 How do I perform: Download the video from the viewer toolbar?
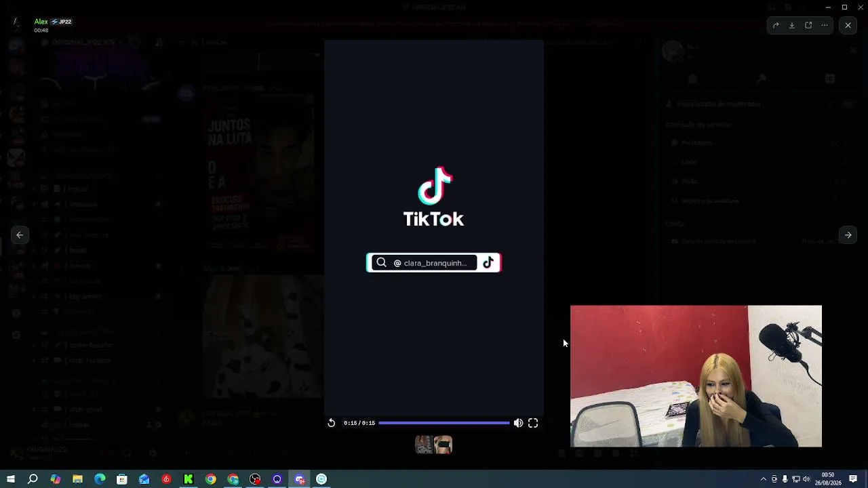tap(792, 25)
